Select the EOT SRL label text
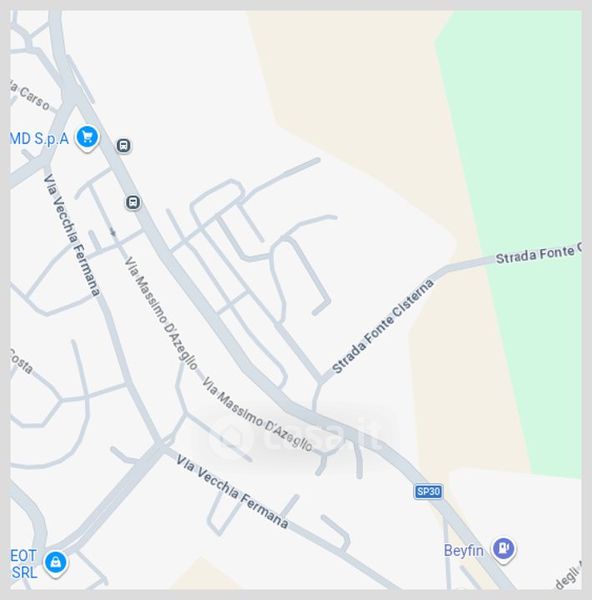The image size is (592, 600). pos(24,564)
